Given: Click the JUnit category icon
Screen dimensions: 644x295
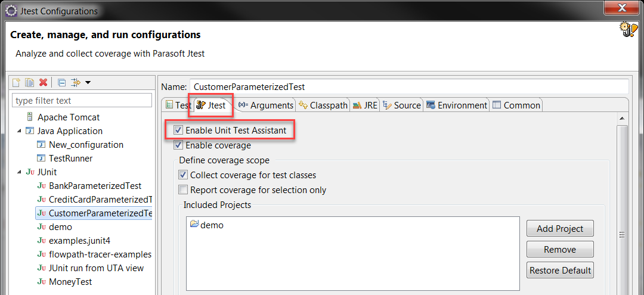Looking at the screenshot, I should [30, 172].
